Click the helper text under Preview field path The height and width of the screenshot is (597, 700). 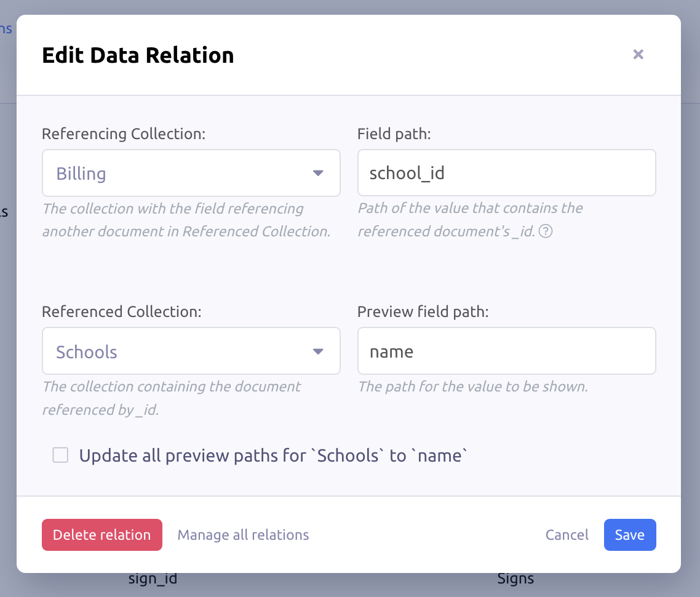click(472, 387)
